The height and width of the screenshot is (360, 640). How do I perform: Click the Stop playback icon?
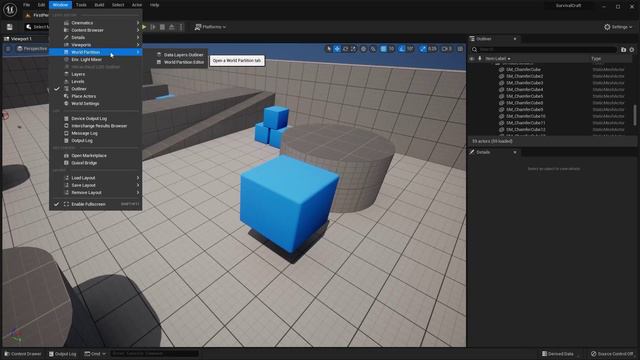162,27
